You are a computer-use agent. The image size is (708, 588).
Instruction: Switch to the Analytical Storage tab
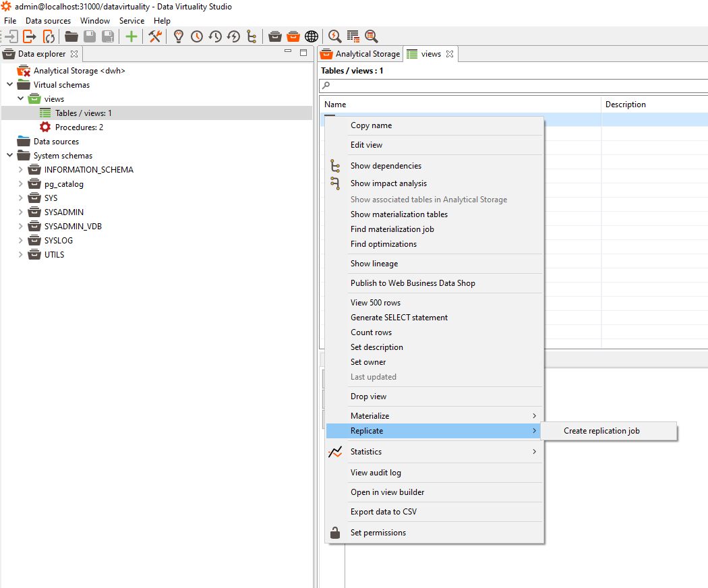point(361,54)
